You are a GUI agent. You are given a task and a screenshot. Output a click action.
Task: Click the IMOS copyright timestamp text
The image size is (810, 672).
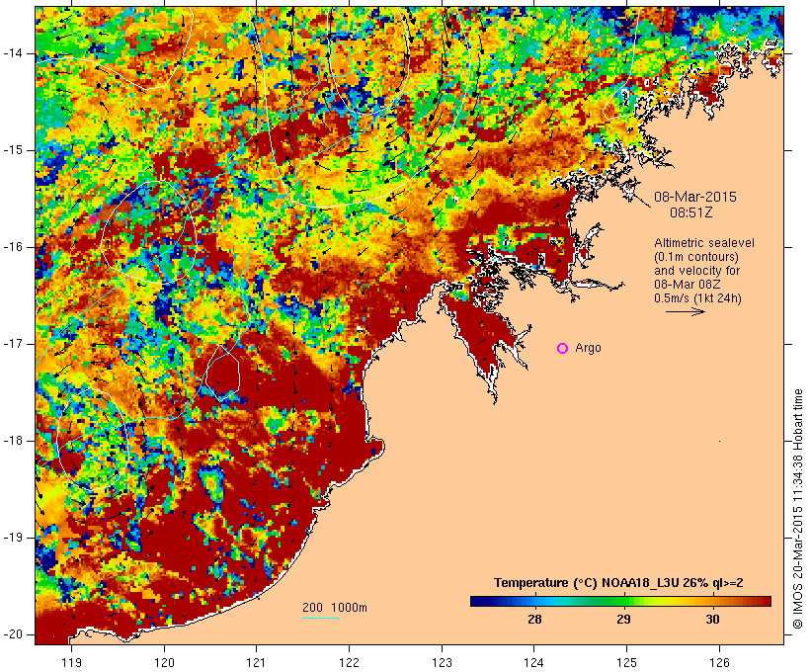tap(797, 509)
